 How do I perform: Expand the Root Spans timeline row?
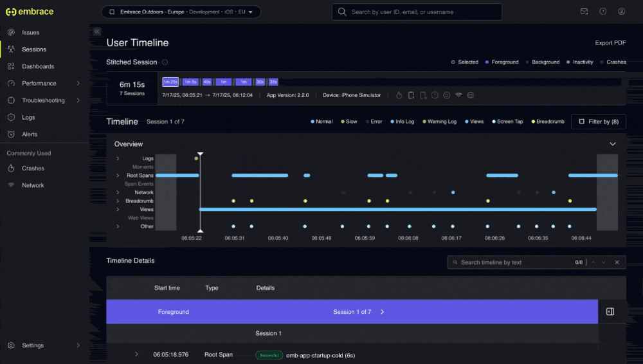click(118, 176)
